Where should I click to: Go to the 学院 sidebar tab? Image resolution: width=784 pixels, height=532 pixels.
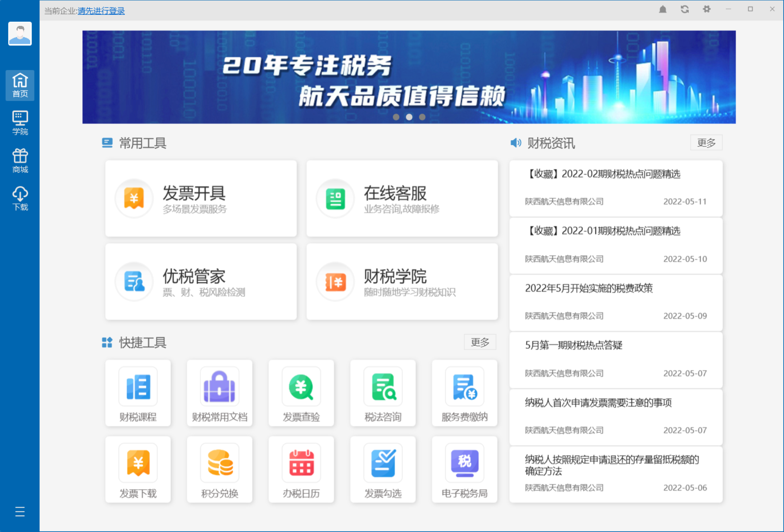(x=20, y=123)
